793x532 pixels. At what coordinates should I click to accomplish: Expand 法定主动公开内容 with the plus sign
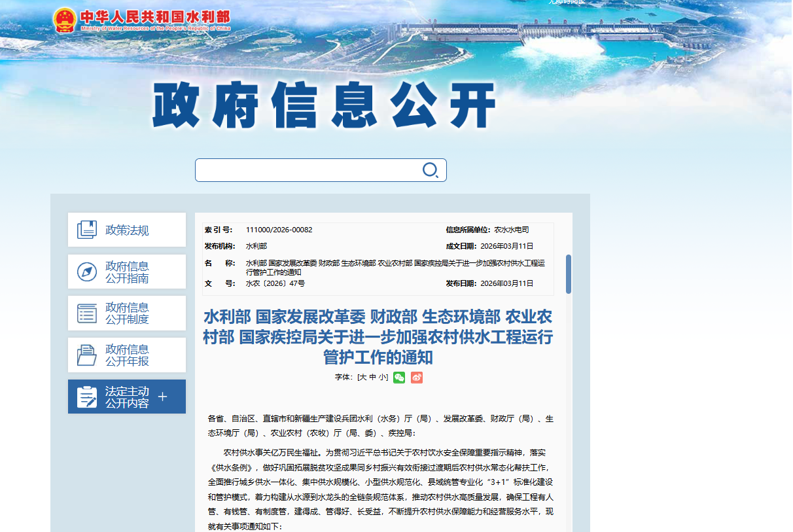[x=163, y=397]
